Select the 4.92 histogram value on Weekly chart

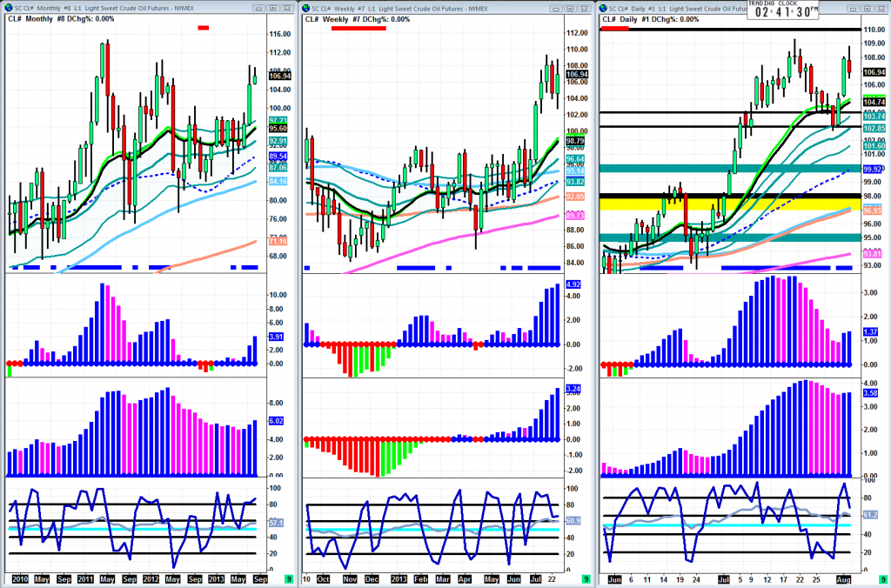(573, 284)
